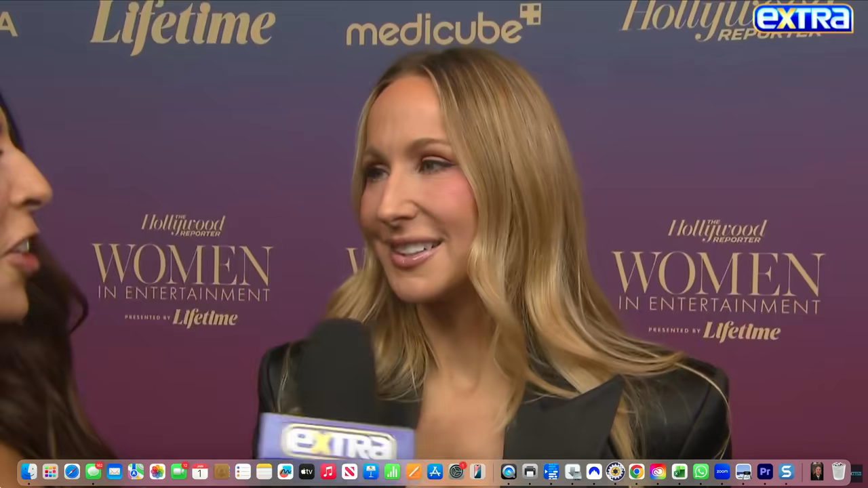Open Microsoft Excel from the Dock
The image size is (868, 488).
pyautogui.click(x=679, y=472)
